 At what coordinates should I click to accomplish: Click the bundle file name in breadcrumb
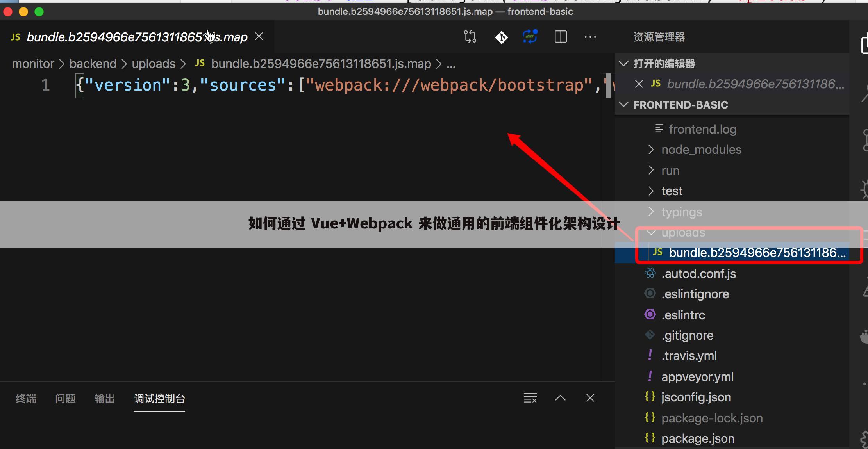click(x=321, y=64)
